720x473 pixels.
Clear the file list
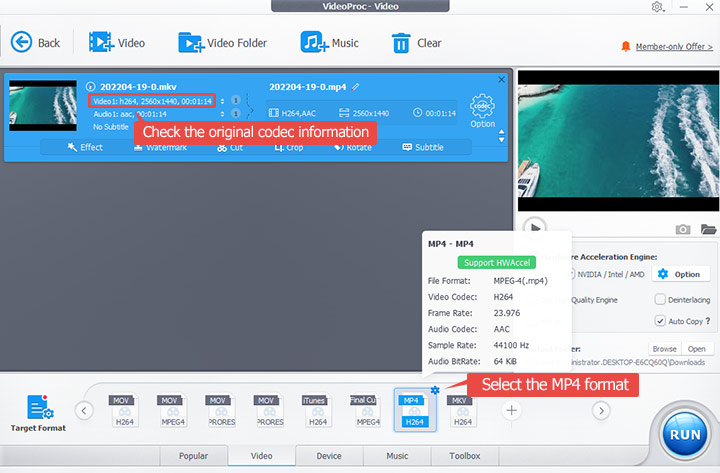pyautogui.click(x=416, y=43)
